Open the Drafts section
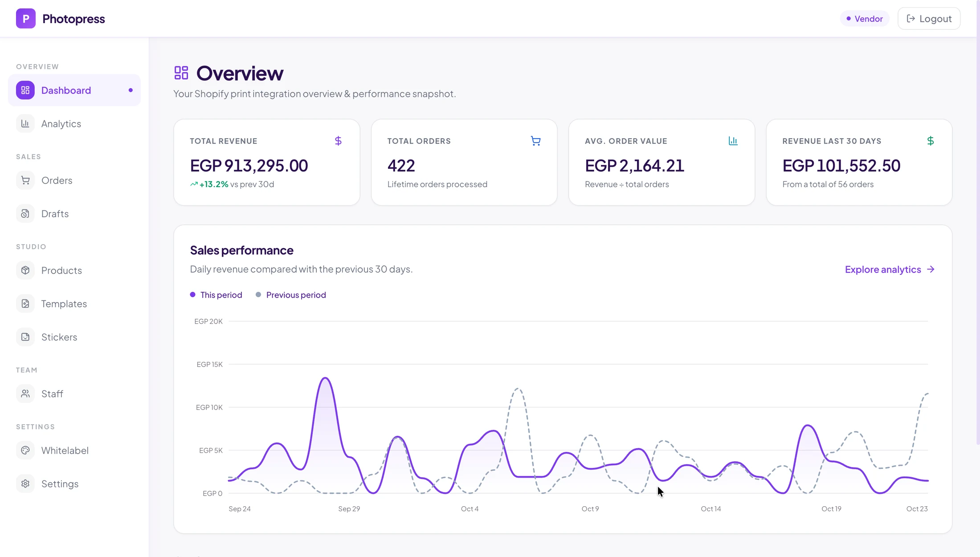This screenshot has width=980, height=557. click(x=74, y=213)
